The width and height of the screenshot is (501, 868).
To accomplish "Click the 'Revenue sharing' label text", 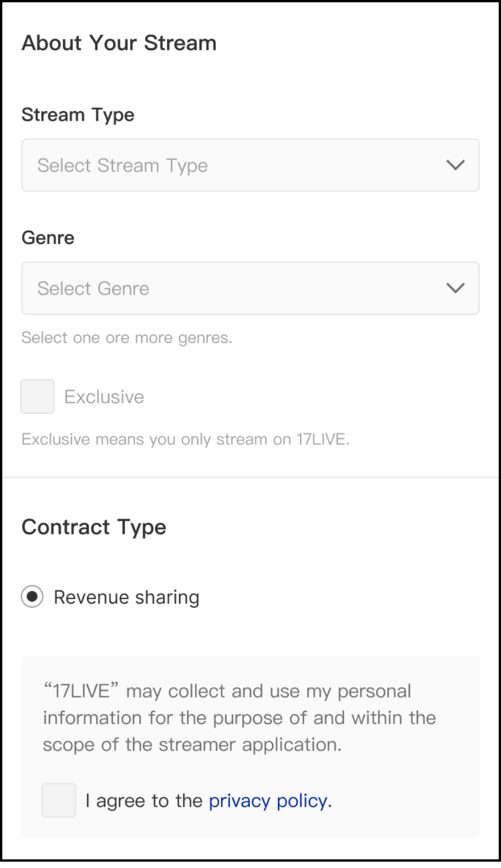I will 126,597.
